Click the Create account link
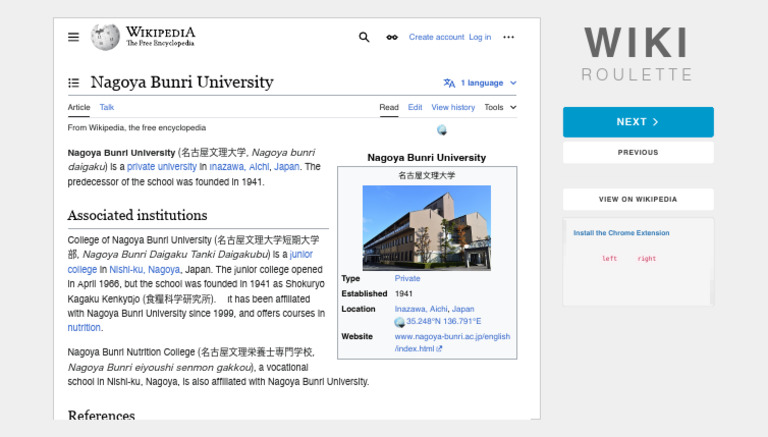The image size is (768, 437). coord(436,37)
